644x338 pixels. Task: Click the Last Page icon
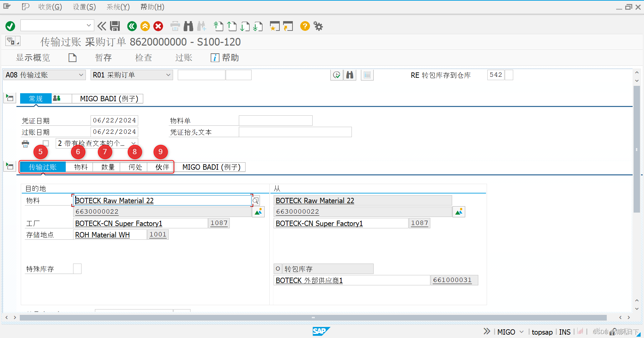(x=258, y=26)
